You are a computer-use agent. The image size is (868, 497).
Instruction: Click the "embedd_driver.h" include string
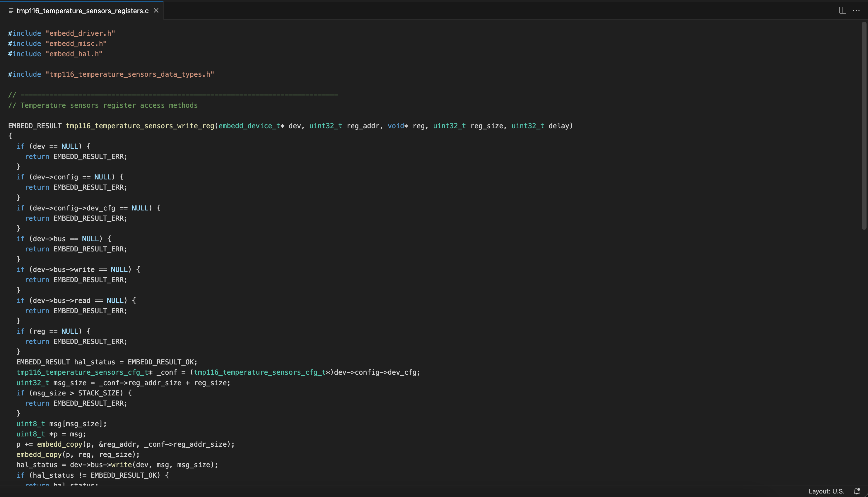pyautogui.click(x=80, y=33)
